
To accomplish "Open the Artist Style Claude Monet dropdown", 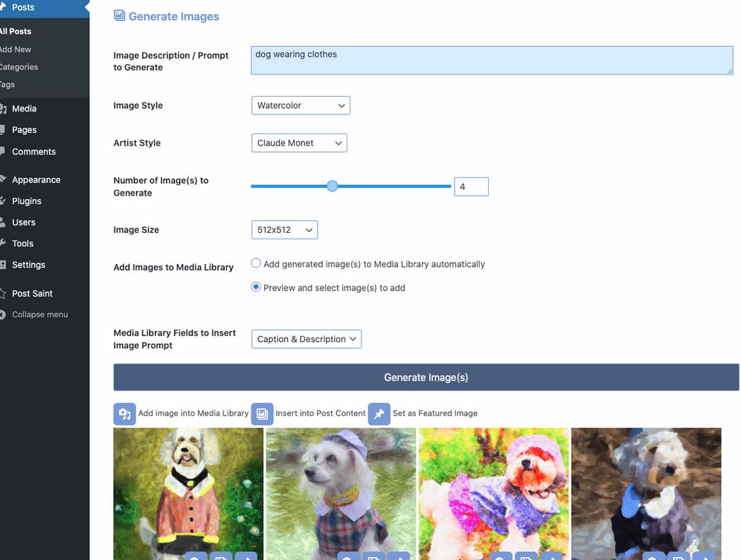I will [299, 143].
